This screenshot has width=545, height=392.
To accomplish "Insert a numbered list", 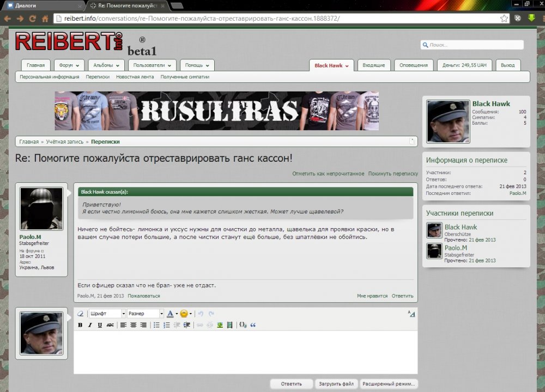I will click(x=166, y=325).
